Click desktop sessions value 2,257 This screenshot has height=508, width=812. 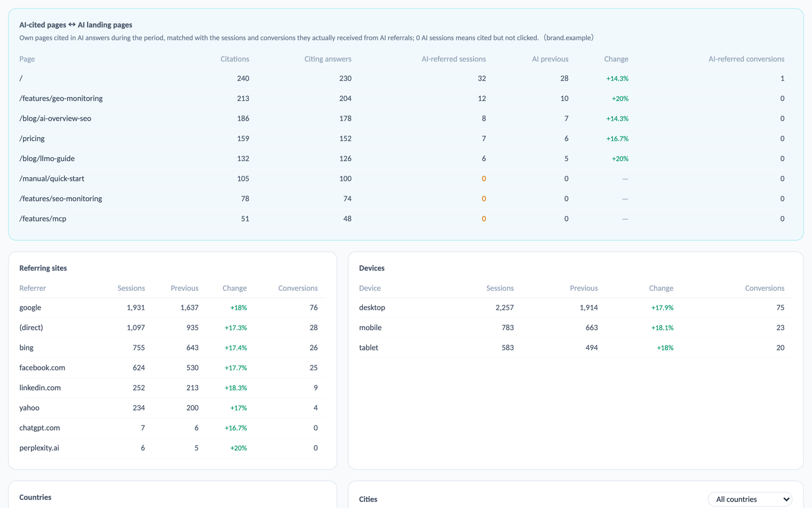(x=504, y=308)
